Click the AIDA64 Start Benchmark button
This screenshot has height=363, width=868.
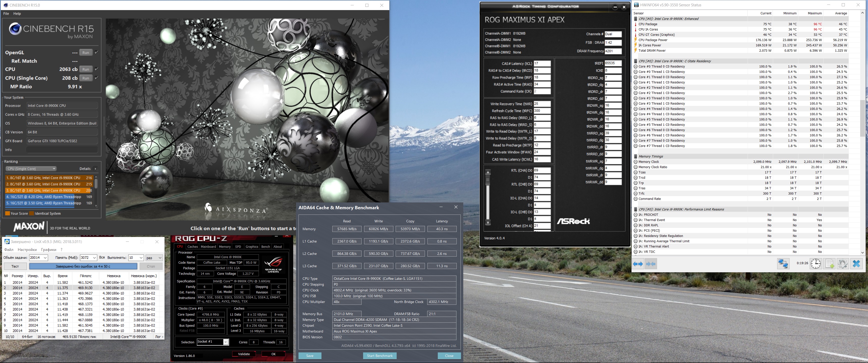379,356
